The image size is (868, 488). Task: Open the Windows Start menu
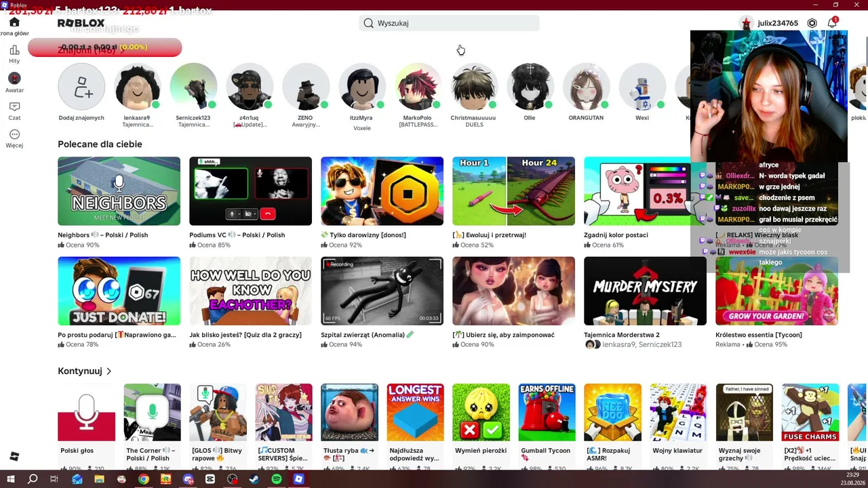pyautogui.click(x=11, y=479)
